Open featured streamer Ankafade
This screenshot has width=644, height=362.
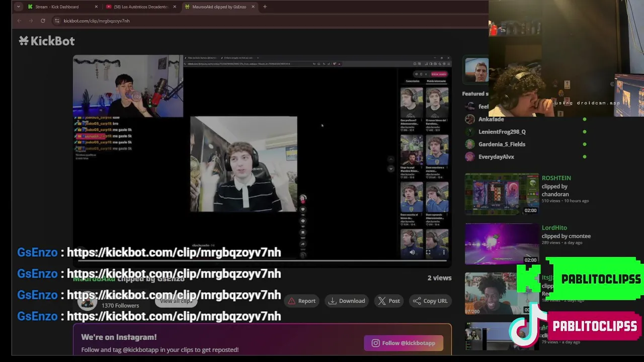tap(491, 119)
